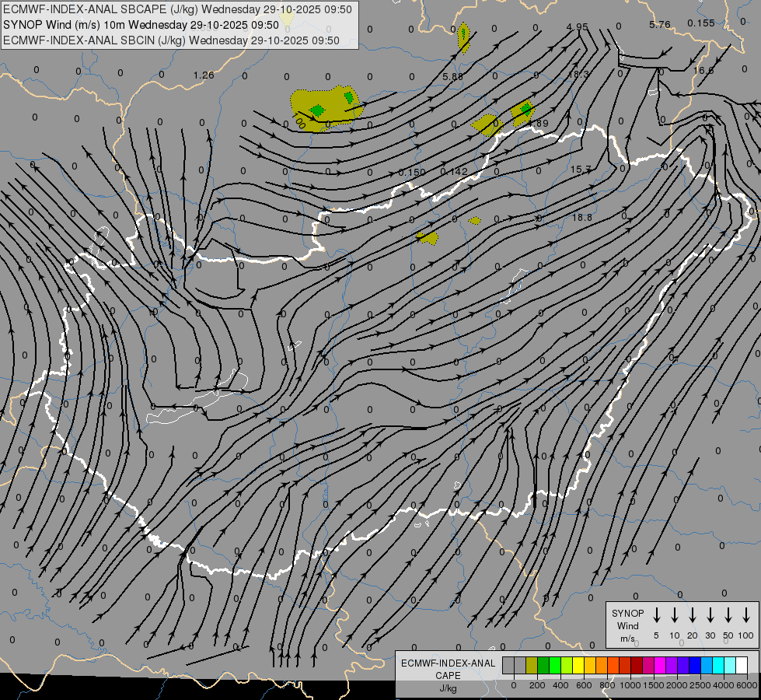The height and width of the screenshot is (700, 761).
Task: Choose the orange-red swatch right of 800 tick
Action: click(613, 665)
